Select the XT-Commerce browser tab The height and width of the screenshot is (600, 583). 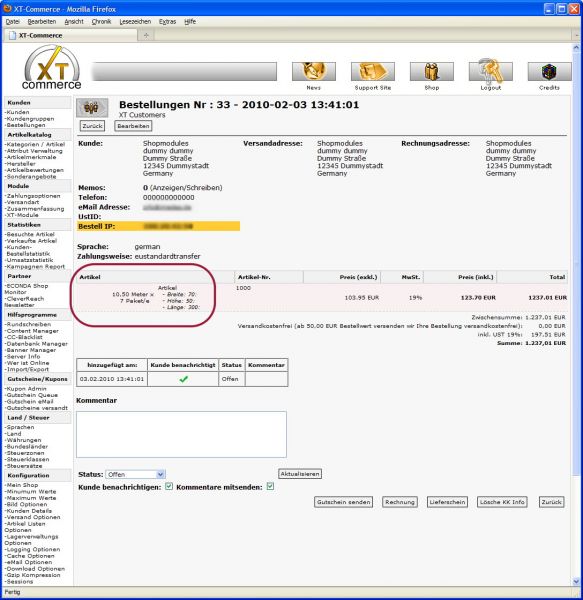pos(70,35)
